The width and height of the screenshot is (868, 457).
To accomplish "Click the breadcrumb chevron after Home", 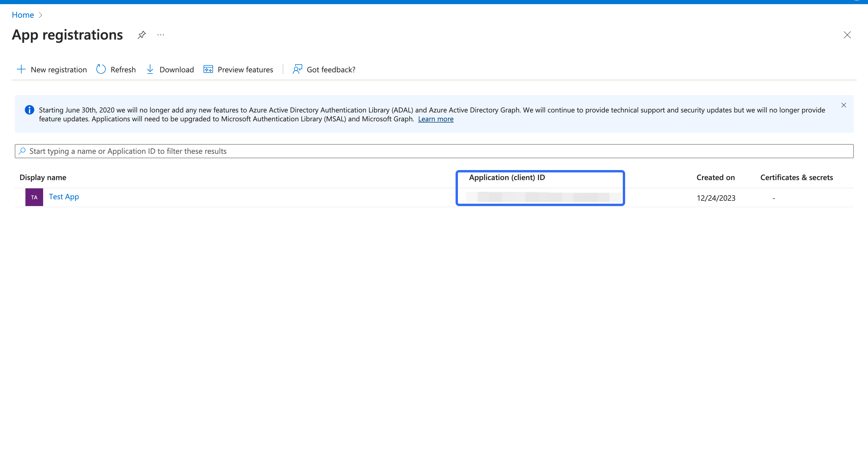I will pyautogui.click(x=40, y=15).
